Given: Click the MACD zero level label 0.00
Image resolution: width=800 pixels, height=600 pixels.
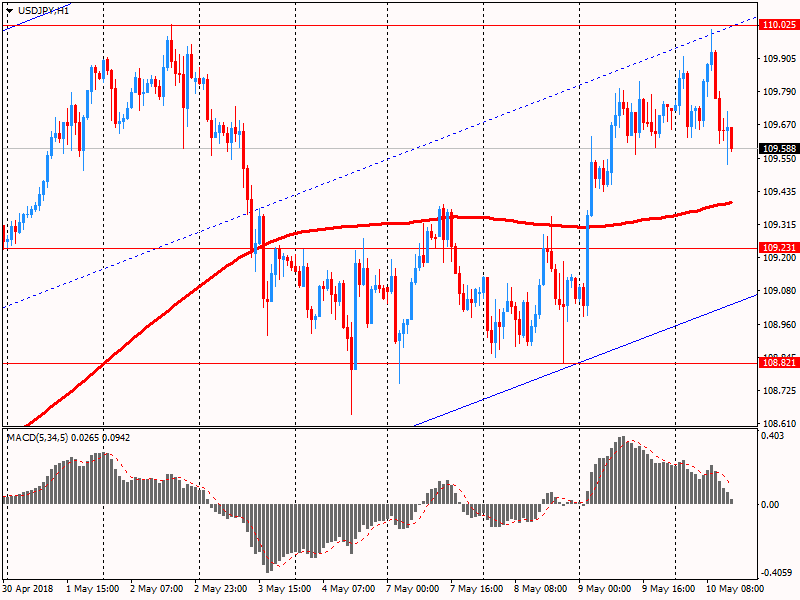Looking at the screenshot, I should 770,505.
